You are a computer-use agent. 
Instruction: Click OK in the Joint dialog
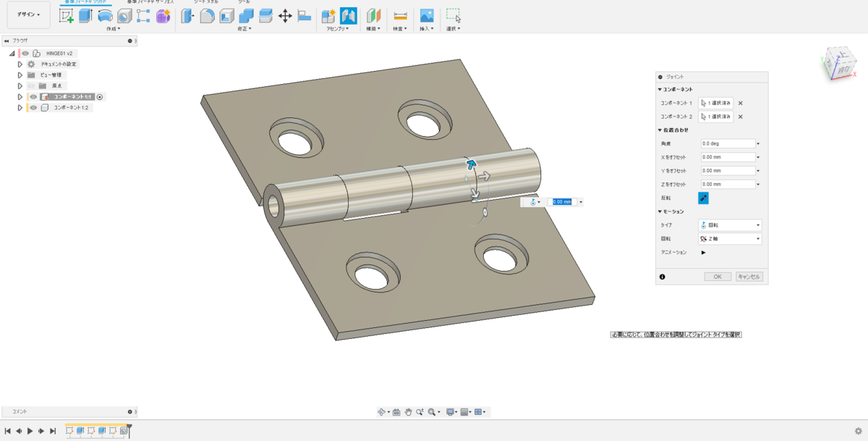click(718, 277)
